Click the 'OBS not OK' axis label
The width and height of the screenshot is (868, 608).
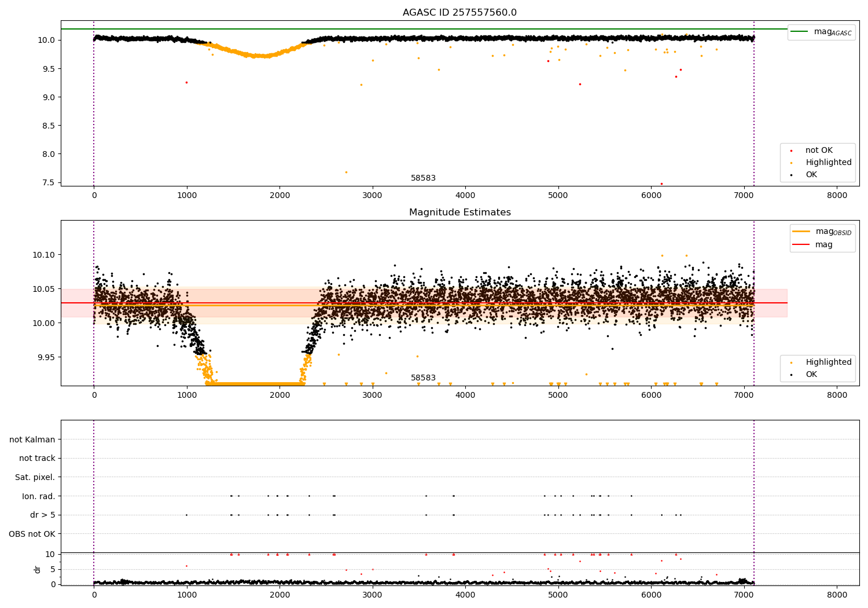pos(32,534)
